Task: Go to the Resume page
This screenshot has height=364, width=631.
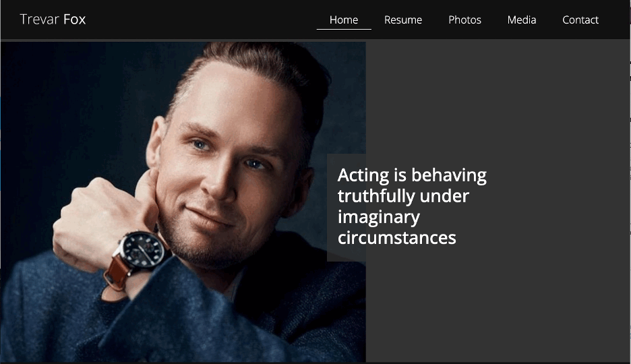Action: pyautogui.click(x=403, y=20)
